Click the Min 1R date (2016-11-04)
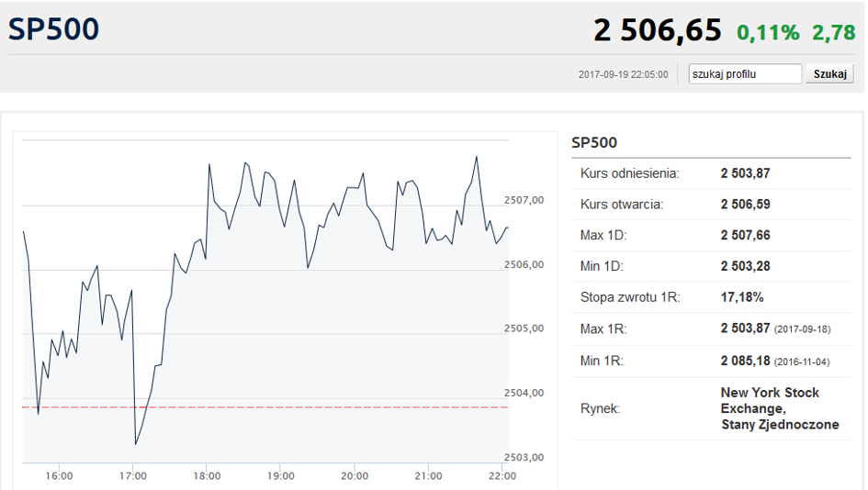 point(802,362)
